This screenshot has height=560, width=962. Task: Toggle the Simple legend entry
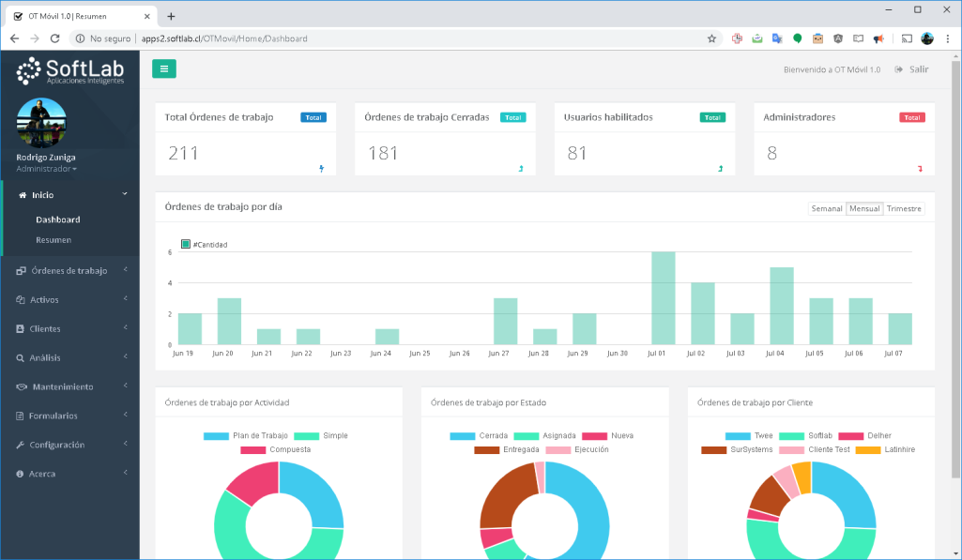[x=321, y=436]
